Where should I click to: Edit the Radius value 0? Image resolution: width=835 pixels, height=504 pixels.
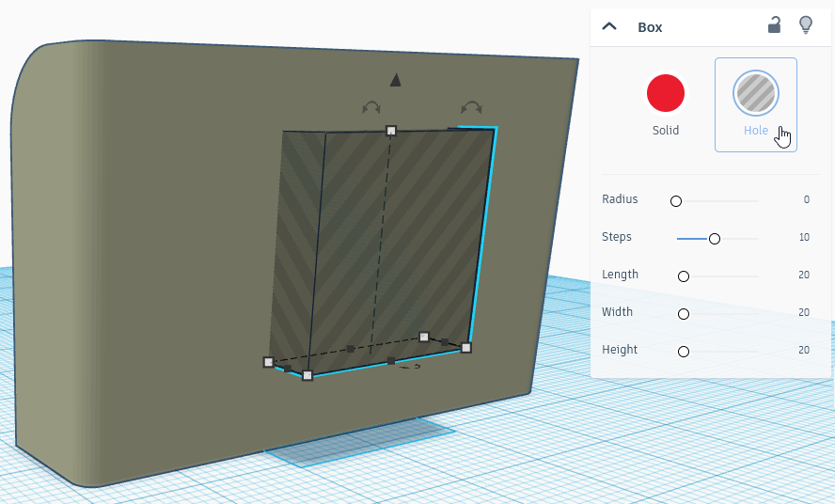806,199
